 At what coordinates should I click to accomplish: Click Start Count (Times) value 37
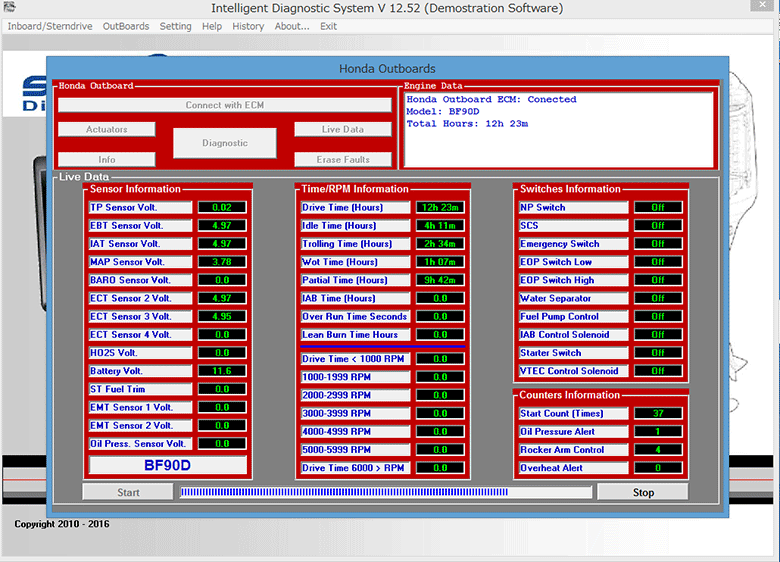[x=658, y=413]
